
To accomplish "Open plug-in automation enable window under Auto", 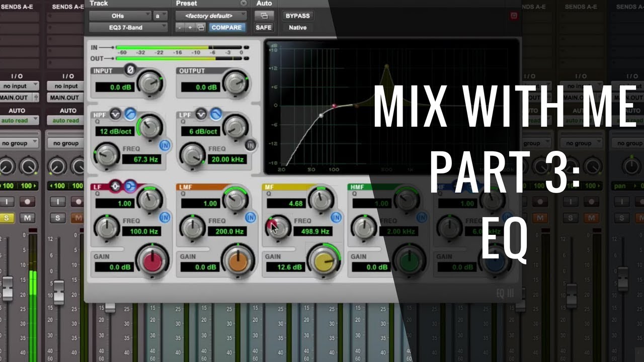I will (264, 16).
